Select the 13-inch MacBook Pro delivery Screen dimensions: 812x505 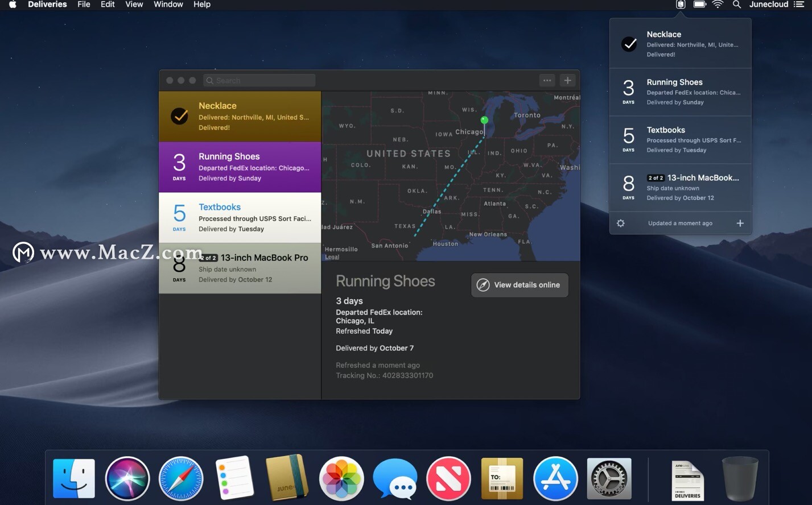240,268
